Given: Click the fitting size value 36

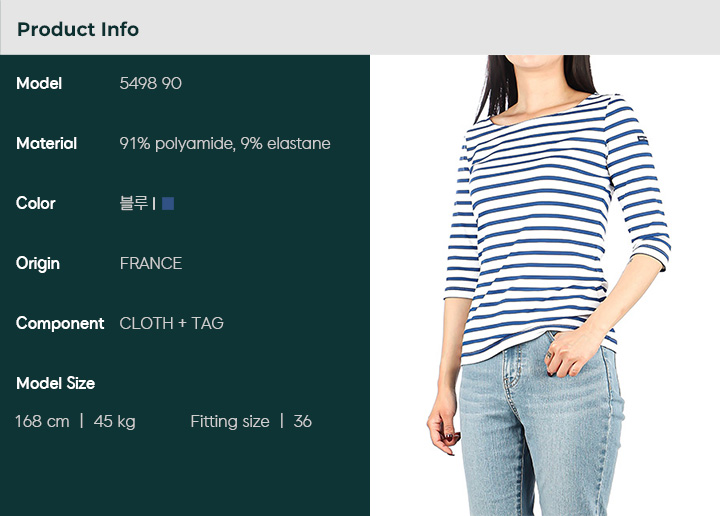Looking at the screenshot, I should (x=303, y=421).
